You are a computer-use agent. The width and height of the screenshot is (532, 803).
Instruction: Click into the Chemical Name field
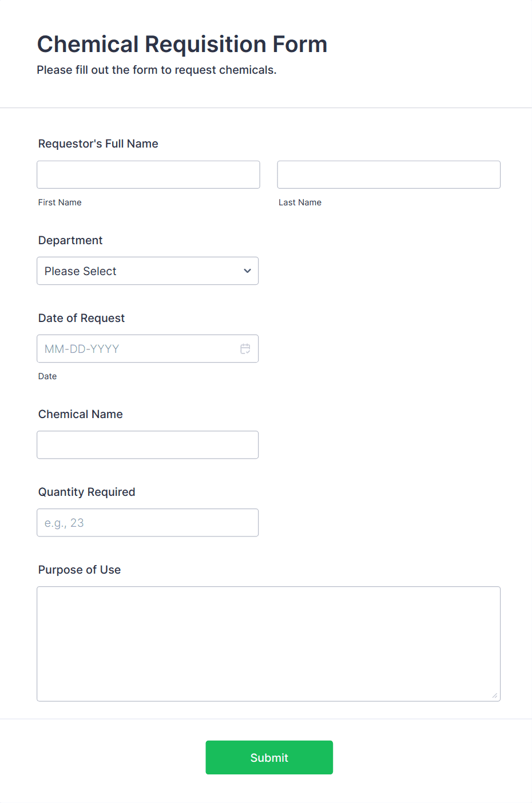tap(148, 445)
